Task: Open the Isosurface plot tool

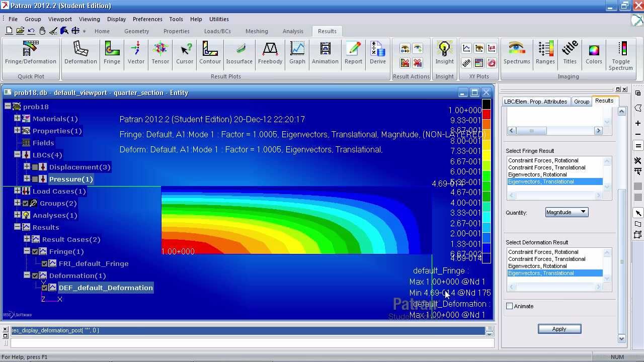Action: click(x=239, y=53)
